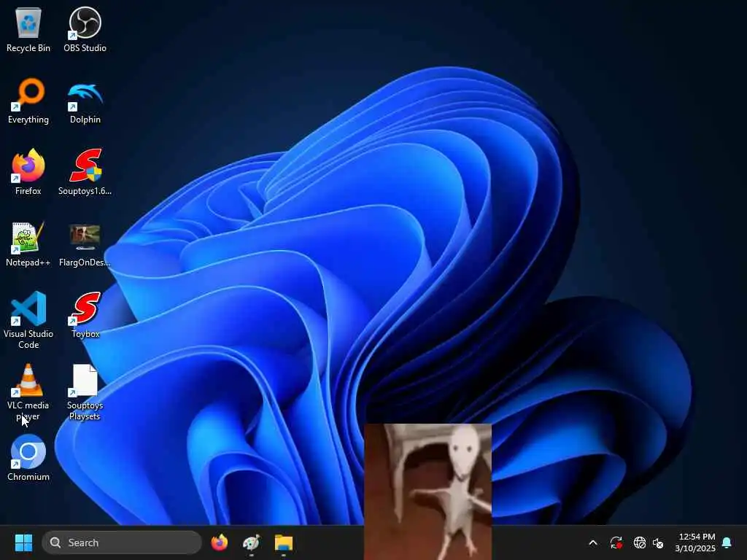Viewport: 747px width, 560px height.
Task: Select the Everything search shortcut icon
Action: pyautogui.click(x=28, y=101)
